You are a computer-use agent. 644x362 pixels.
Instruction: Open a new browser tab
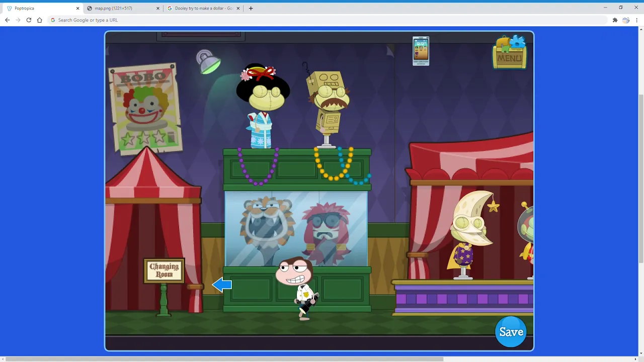pos(251,8)
